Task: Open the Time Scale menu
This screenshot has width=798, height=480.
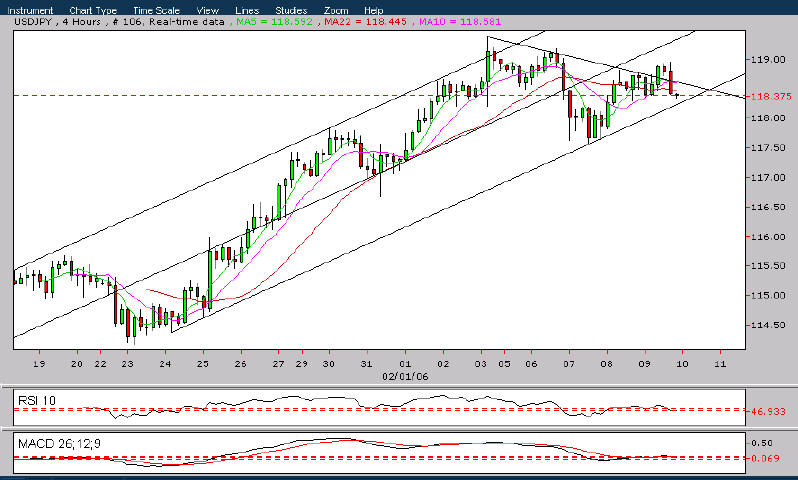Action: (156, 10)
